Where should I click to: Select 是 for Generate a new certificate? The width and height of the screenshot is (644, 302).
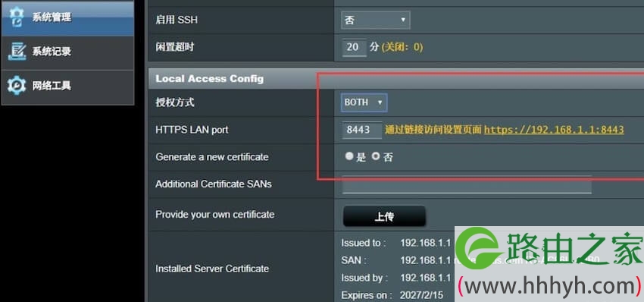[x=349, y=156]
